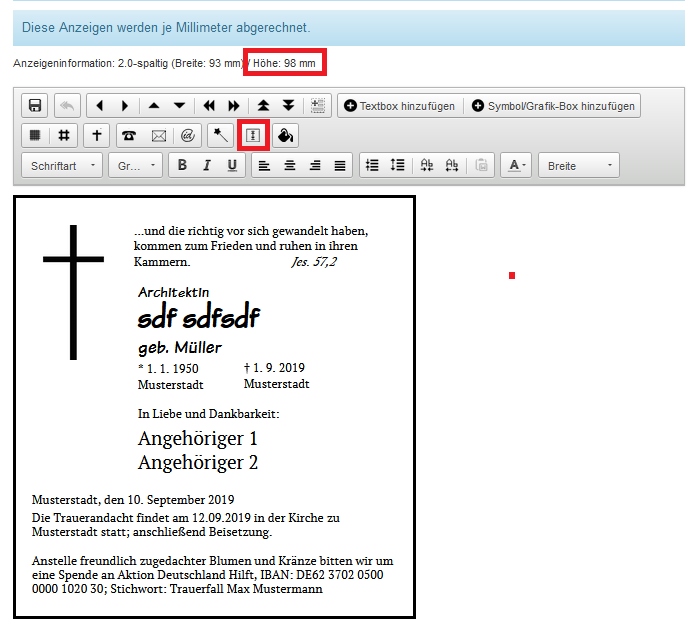Insert the telephone symbol

click(129, 135)
